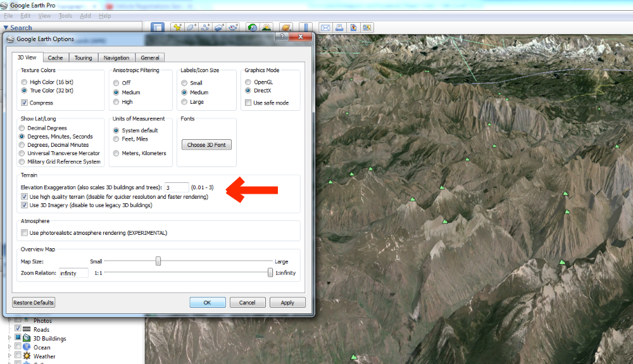Select the Ruler tool icon
This screenshot has width=633, height=364.
click(306, 27)
